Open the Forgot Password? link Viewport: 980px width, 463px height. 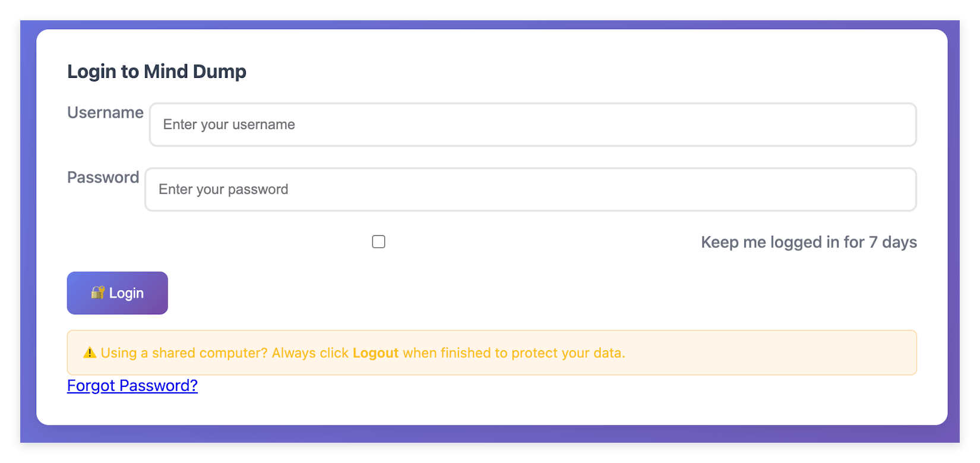(x=132, y=386)
